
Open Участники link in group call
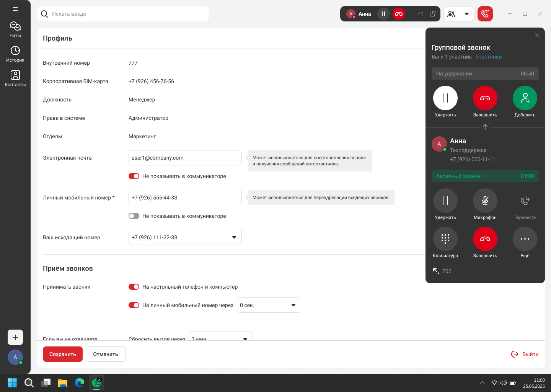coord(488,57)
